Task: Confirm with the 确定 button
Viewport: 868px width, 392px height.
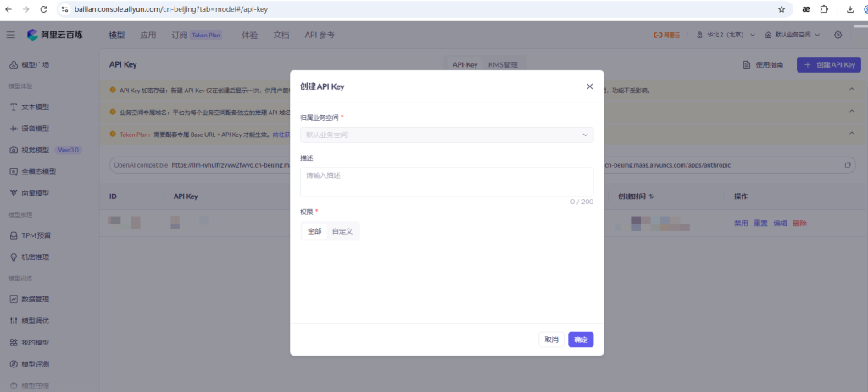Action: click(581, 340)
